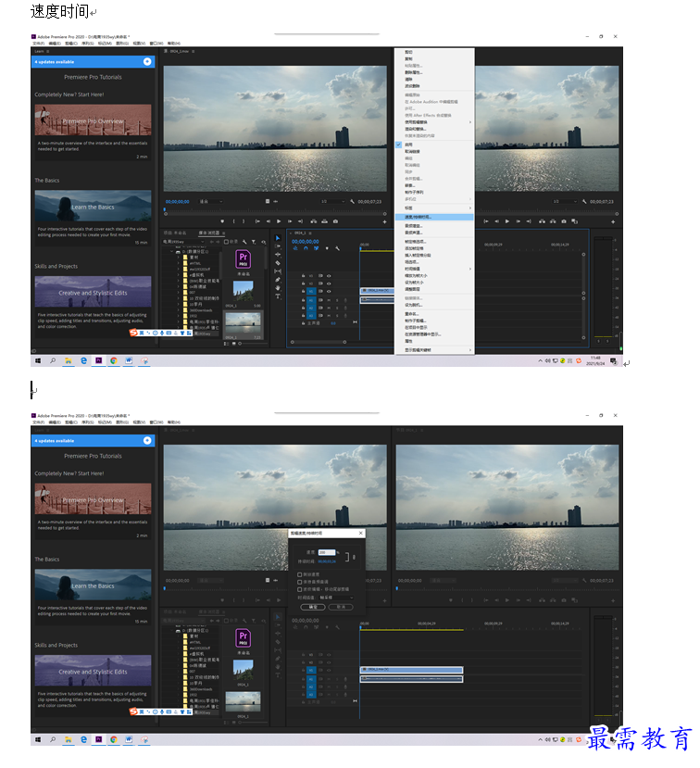Open 1/2 resolution dropdown in upper source monitor
The height and width of the screenshot is (768, 700).
332,202
